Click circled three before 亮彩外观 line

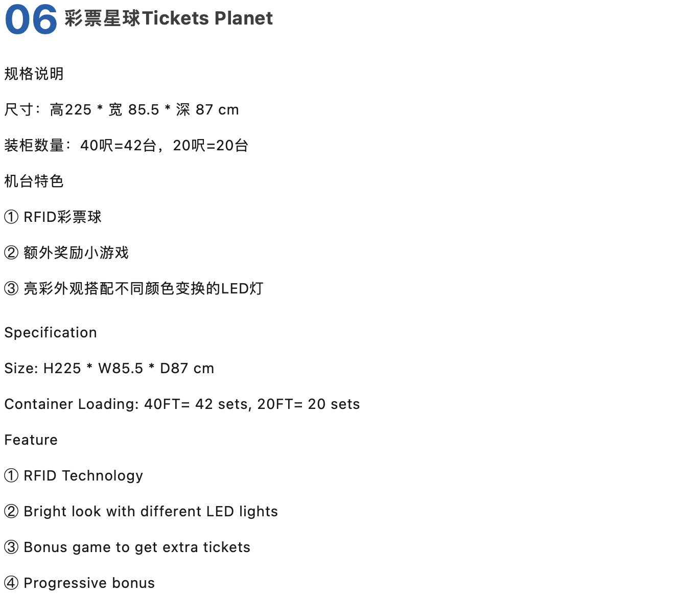pyautogui.click(x=11, y=289)
